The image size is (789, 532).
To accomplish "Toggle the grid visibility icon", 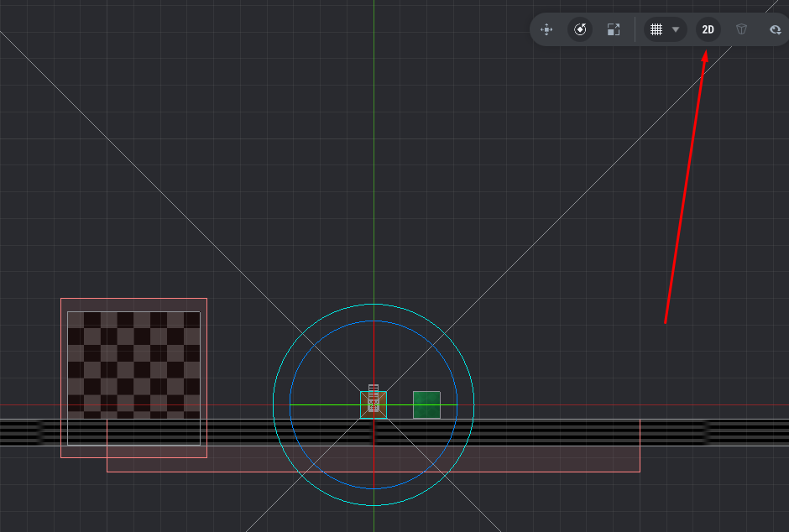I will tap(656, 29).
